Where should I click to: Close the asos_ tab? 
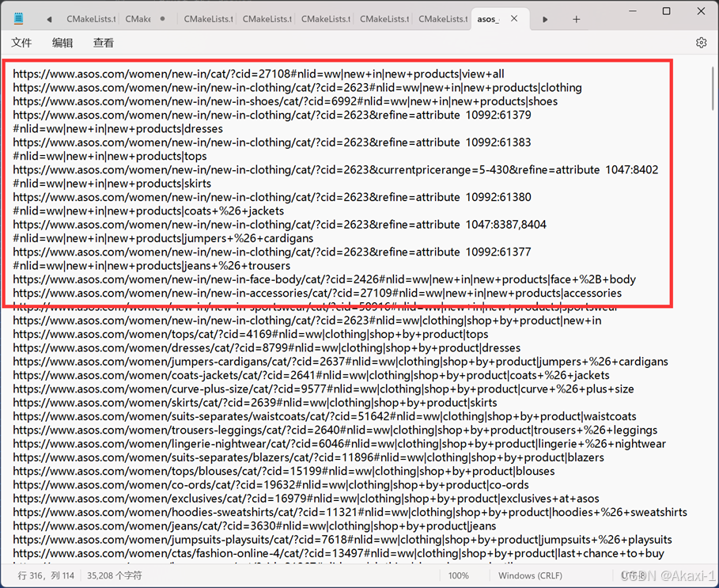514,19
